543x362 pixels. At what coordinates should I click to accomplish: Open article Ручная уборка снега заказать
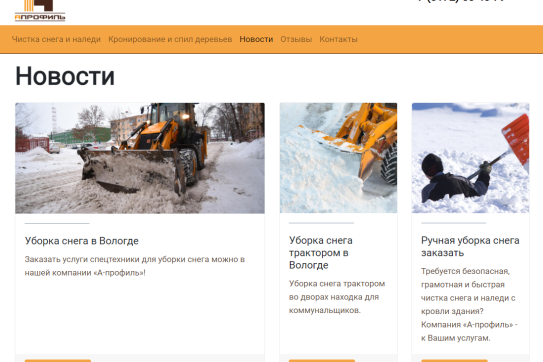pos(470,246)
